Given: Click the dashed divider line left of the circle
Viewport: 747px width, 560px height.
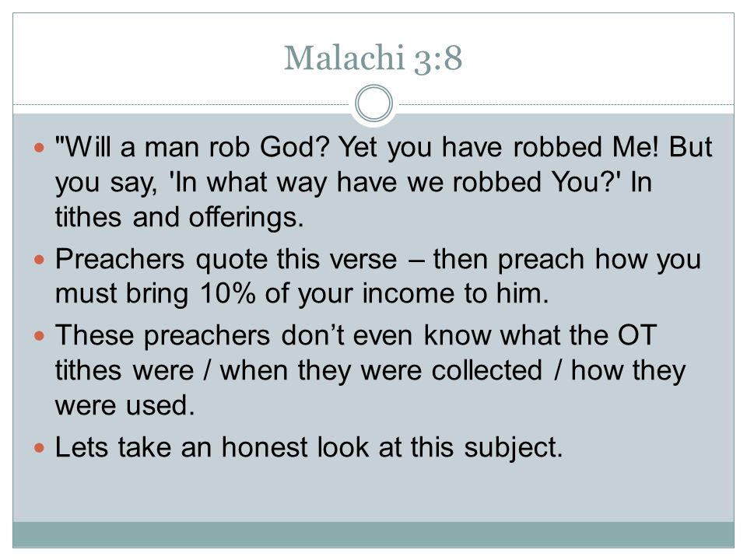Looking at the screenshot, I should click(180, 104).
